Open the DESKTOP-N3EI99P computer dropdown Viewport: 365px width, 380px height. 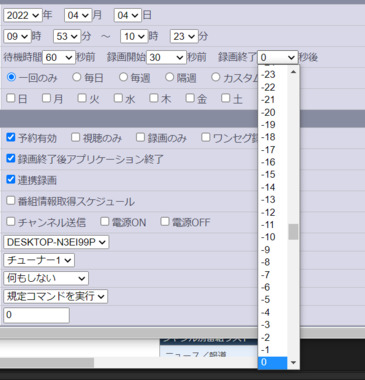56,242
